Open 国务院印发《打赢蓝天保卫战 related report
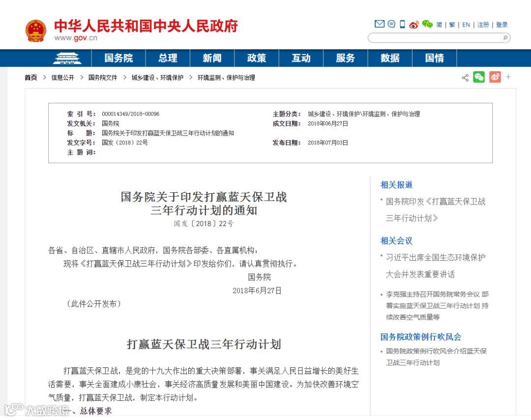The image size is (531, 420). [436, 210]
